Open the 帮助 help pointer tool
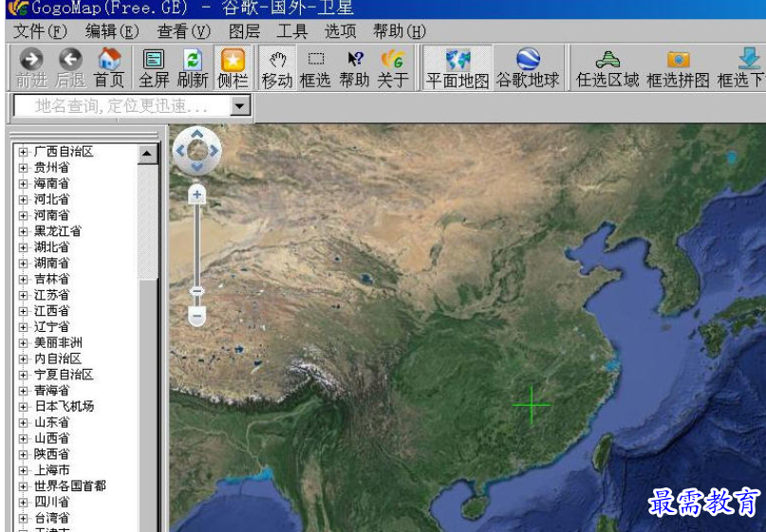766x532 pixels. coord(355,67)
